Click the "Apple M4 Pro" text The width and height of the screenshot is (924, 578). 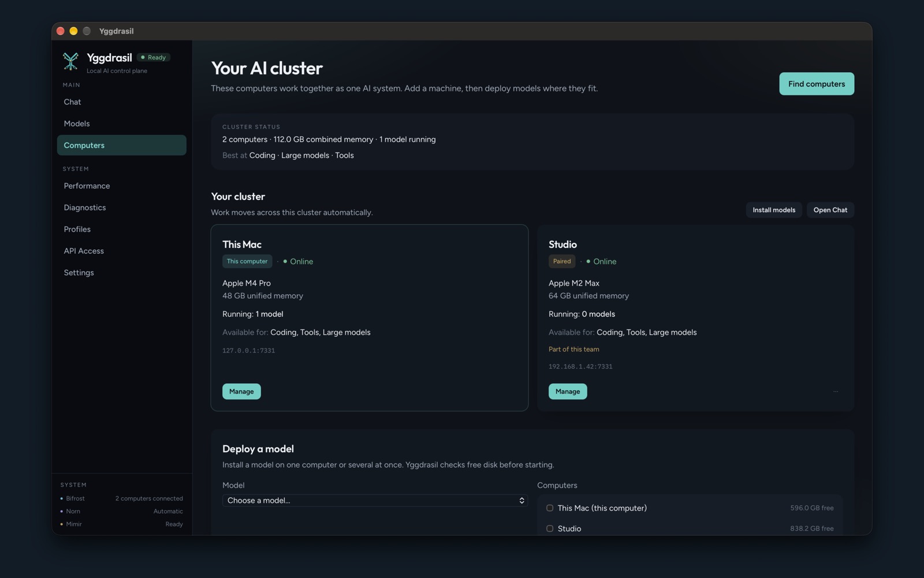tap(247, 283)
